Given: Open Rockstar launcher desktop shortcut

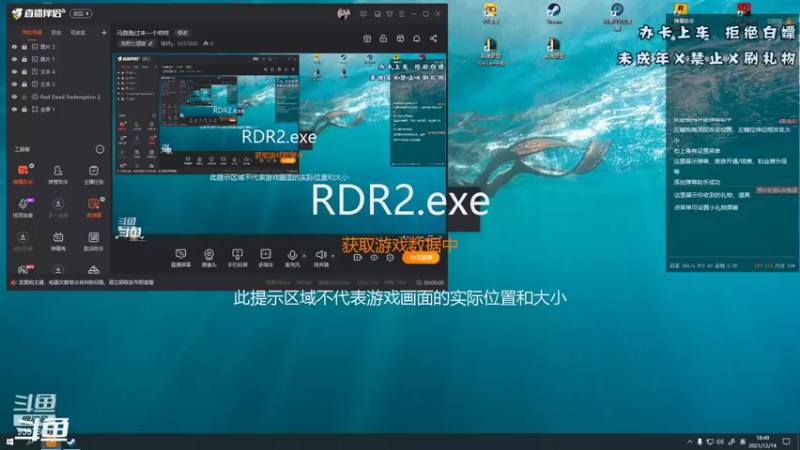Looking at the screenshot, I should (x=681, y=13).
